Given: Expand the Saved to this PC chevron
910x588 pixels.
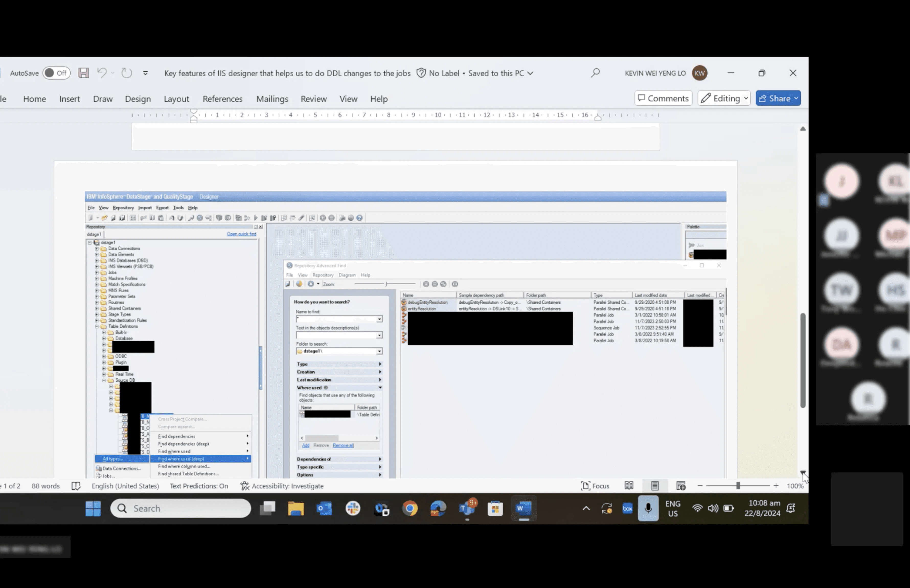Looking at the screenshot, I should point(530,73).
